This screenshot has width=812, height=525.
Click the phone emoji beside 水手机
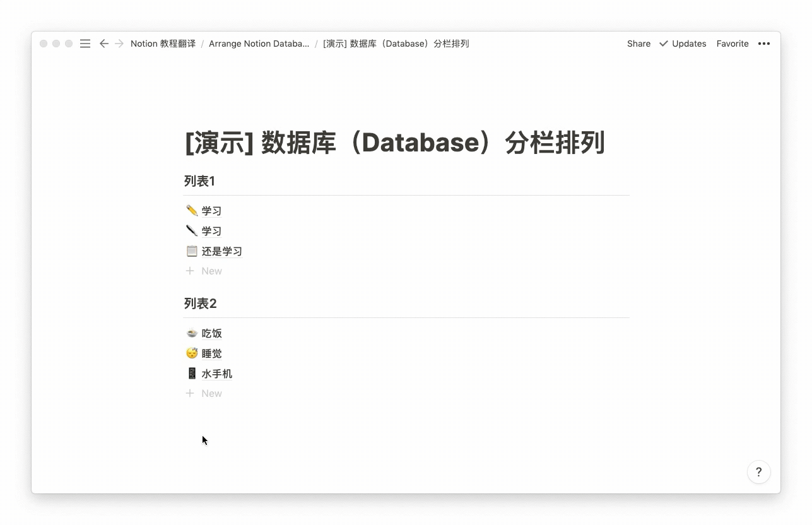(x=192, y=374)
